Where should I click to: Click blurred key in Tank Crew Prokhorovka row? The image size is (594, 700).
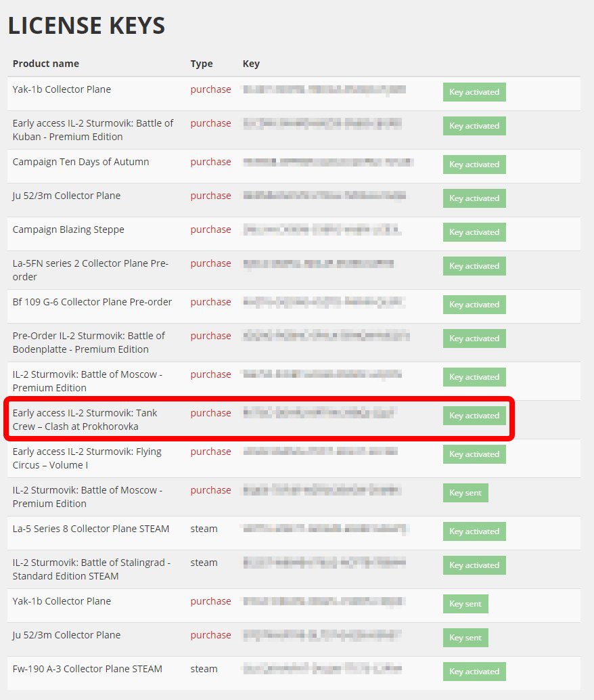319,413
